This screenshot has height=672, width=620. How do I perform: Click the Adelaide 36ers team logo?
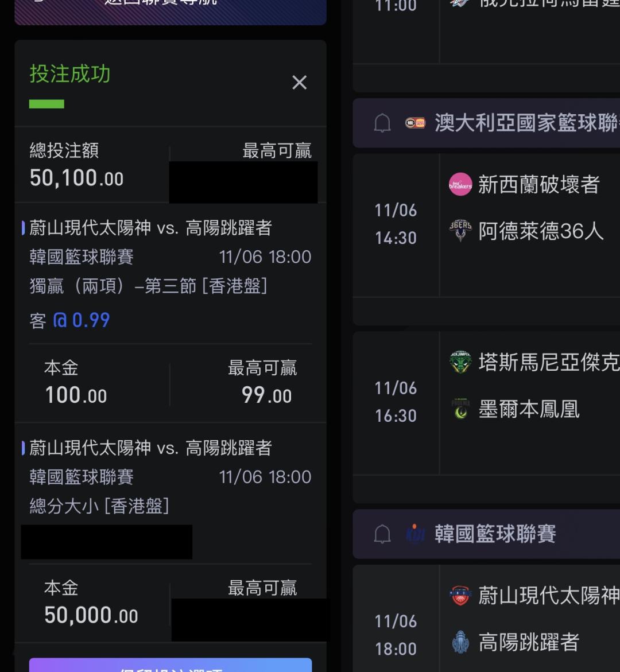coord(460,231)
